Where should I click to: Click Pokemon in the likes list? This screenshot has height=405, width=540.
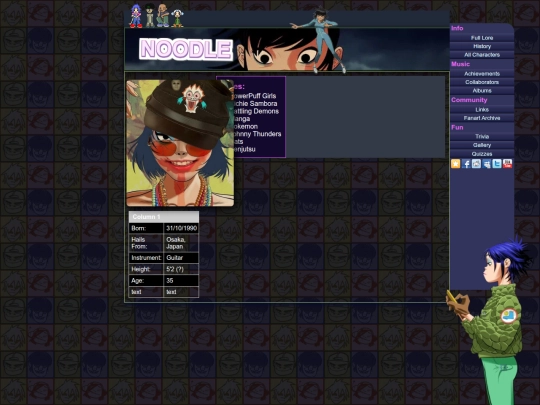(x=246, y=126)
